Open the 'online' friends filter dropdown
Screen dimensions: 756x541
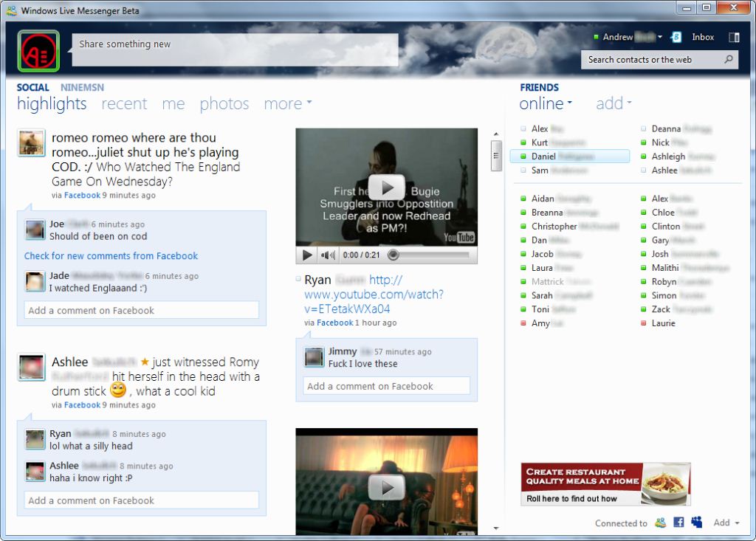546,103
